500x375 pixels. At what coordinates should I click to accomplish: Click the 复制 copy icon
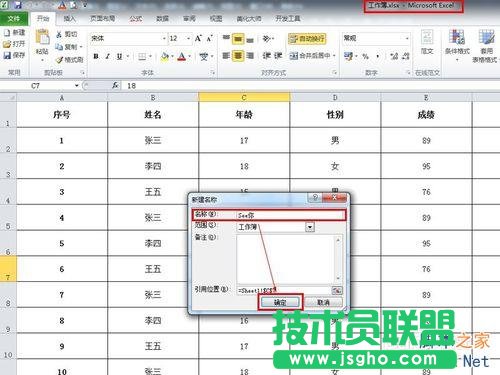tap(59, 47)
